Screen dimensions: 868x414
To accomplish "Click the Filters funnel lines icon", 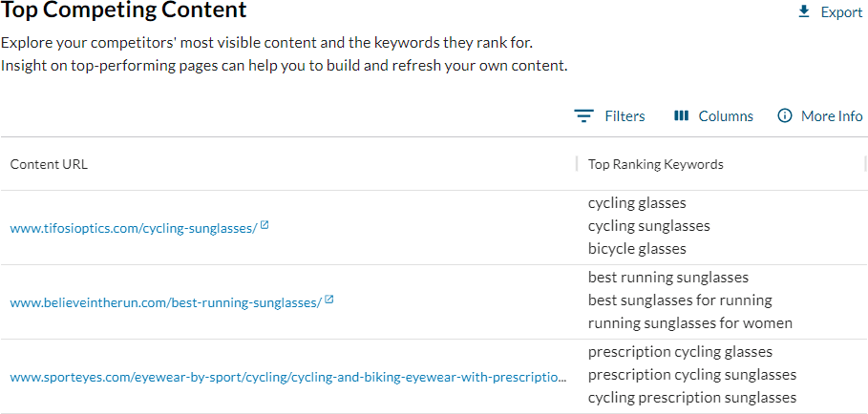I will [x=583, y=115].
